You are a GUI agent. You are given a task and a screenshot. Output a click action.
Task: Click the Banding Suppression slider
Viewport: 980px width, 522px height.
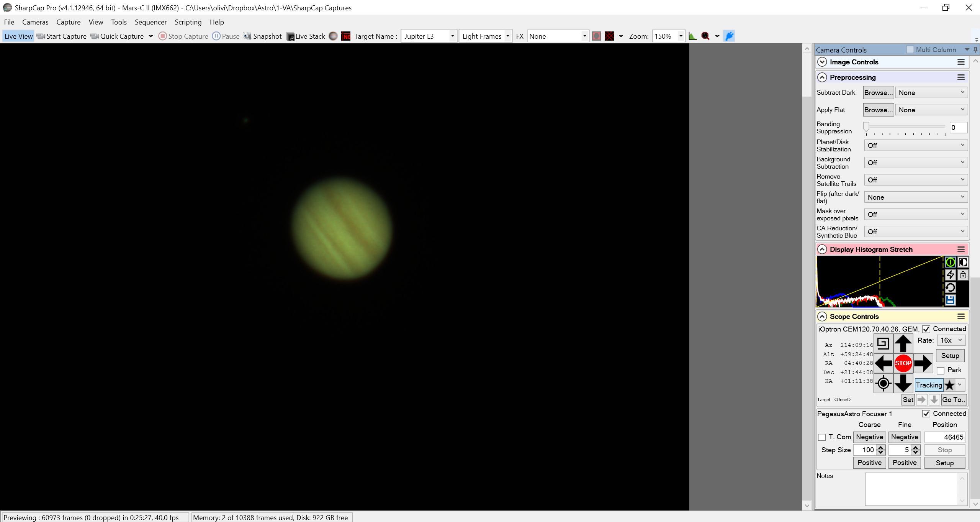[905, 127]
